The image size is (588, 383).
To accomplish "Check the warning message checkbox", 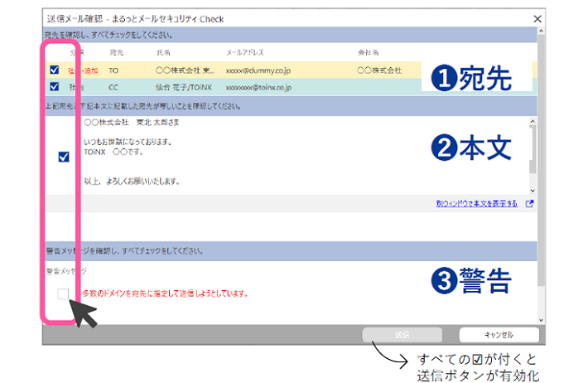I will [x=64, y=293].
